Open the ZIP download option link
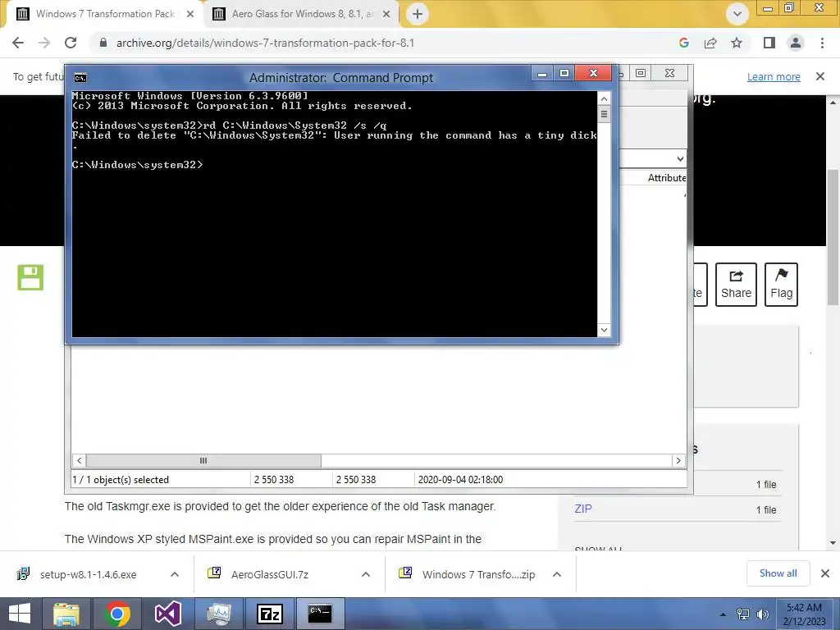 coord(583,509)
